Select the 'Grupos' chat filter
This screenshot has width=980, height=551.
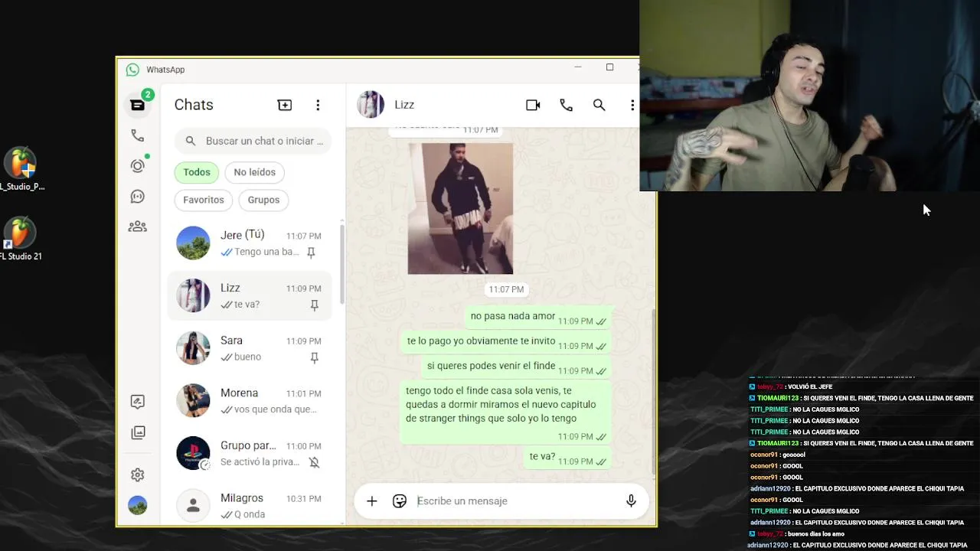(263, 200)
